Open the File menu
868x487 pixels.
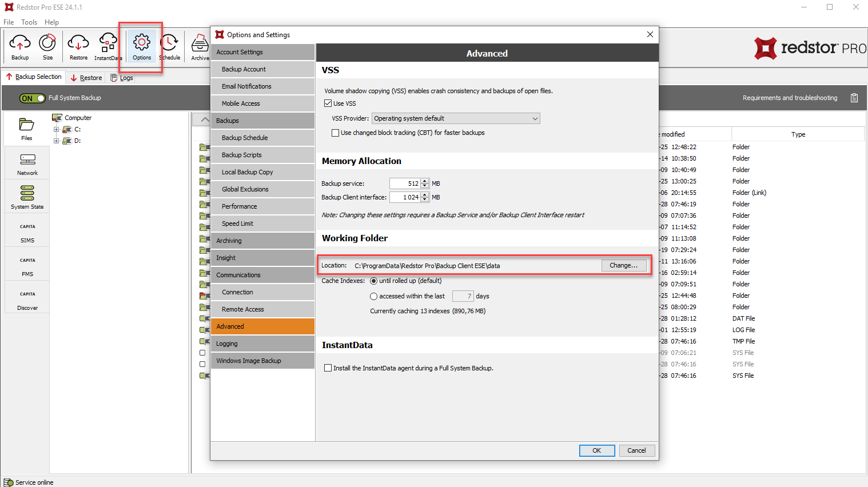pos(9,22)
